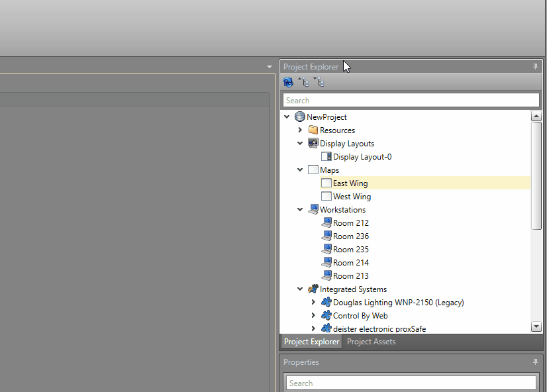Select Display Layout-0 in the tree

[x=362, y=157]
